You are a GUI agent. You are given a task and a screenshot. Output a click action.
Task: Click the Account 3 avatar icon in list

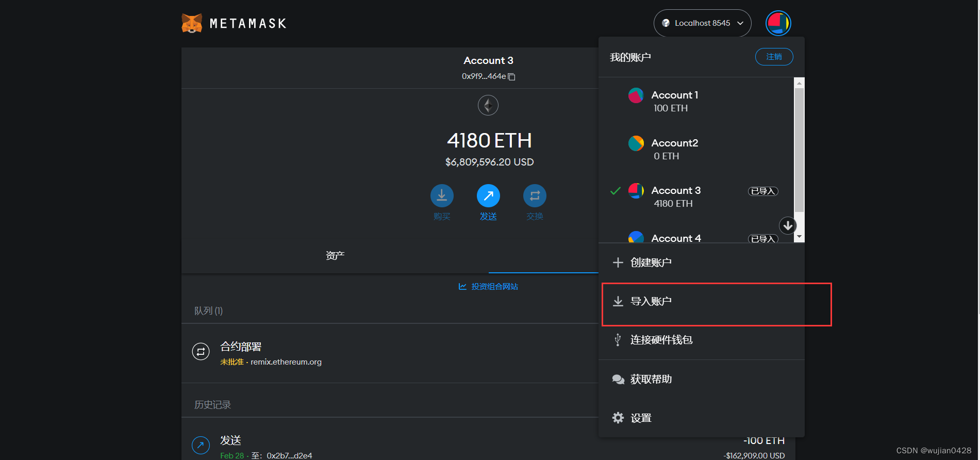(636, 191)
